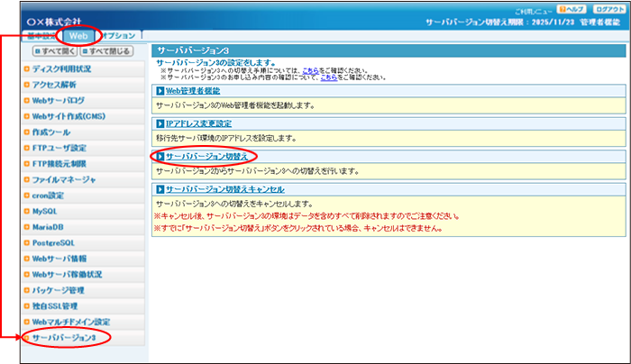631x364 pixels.
Task: Switch to the Web tab
Action: [78, 37]
